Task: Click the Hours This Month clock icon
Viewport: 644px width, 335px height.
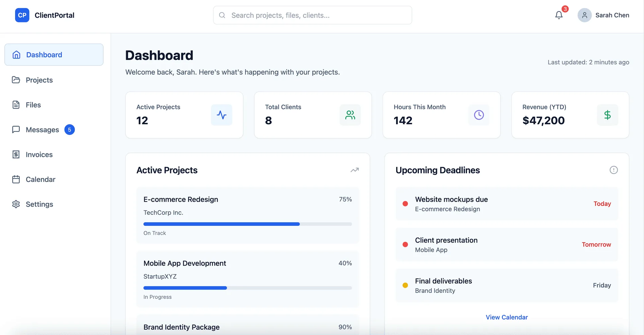Action: [479, 115]
